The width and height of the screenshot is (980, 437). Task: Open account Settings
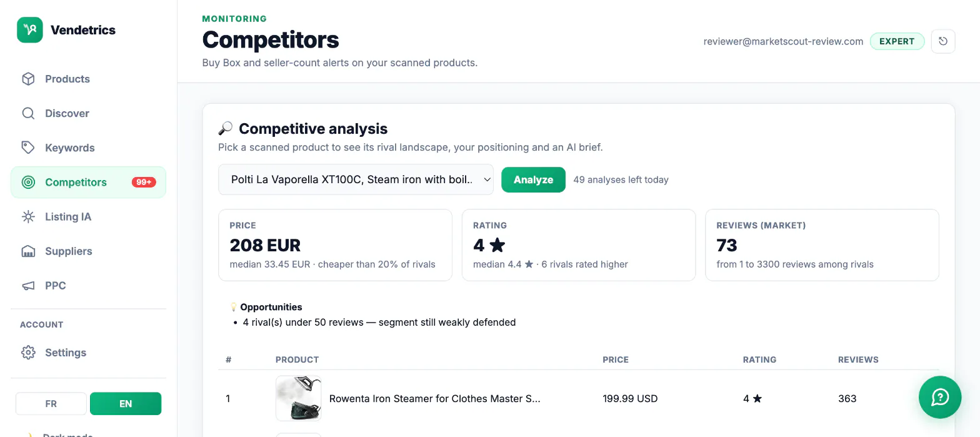point(88,353)
